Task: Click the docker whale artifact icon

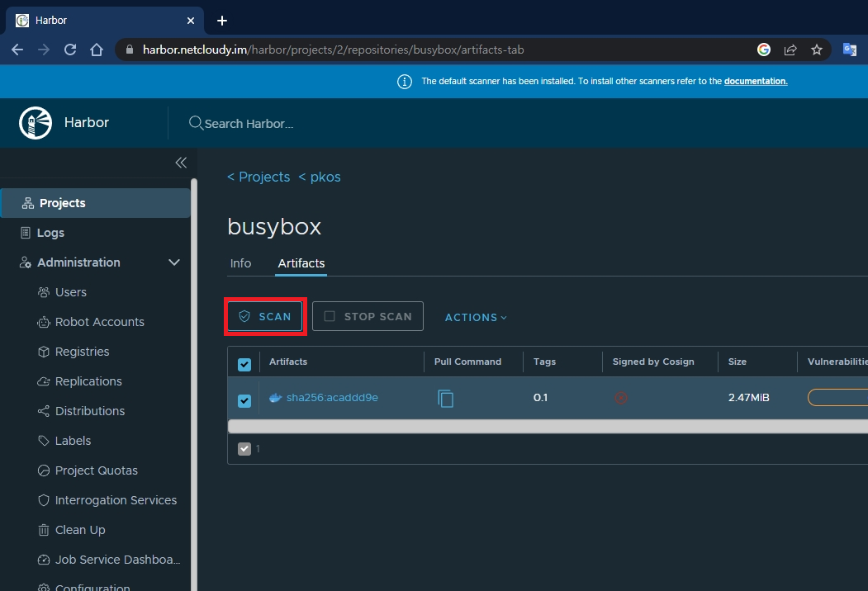Action: click(x=275, y=398)
